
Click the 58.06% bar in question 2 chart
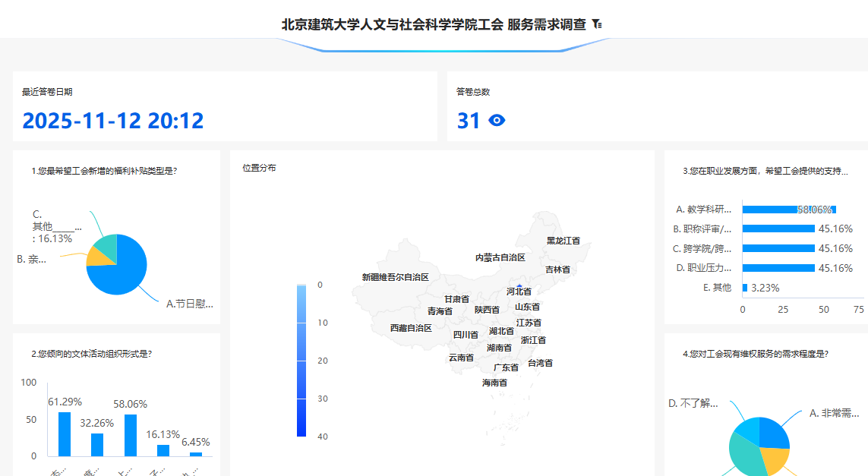(x=131, y=435)
